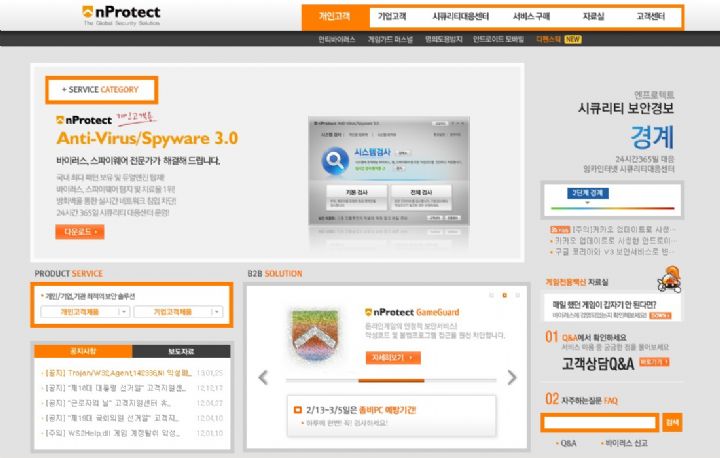Switch to the 보도자료 press tab

pos(181,351)
